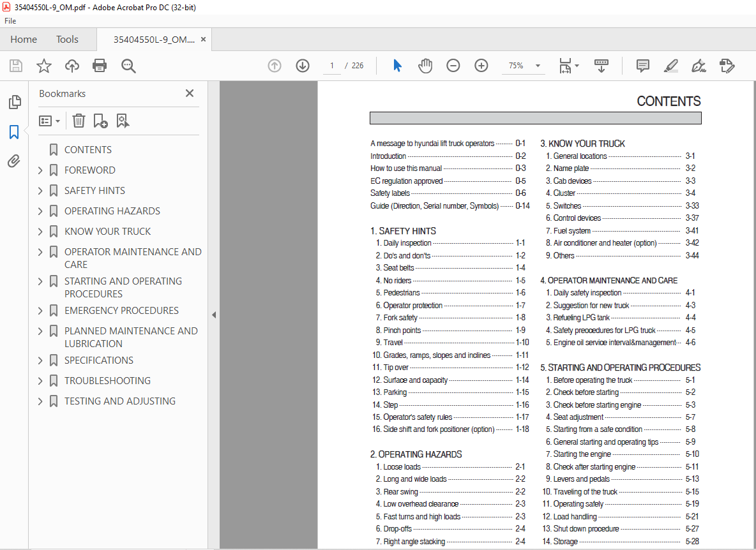Expand the TESTING AND ADJUSTING bookmark
The image size is (756, 550).
40,401
